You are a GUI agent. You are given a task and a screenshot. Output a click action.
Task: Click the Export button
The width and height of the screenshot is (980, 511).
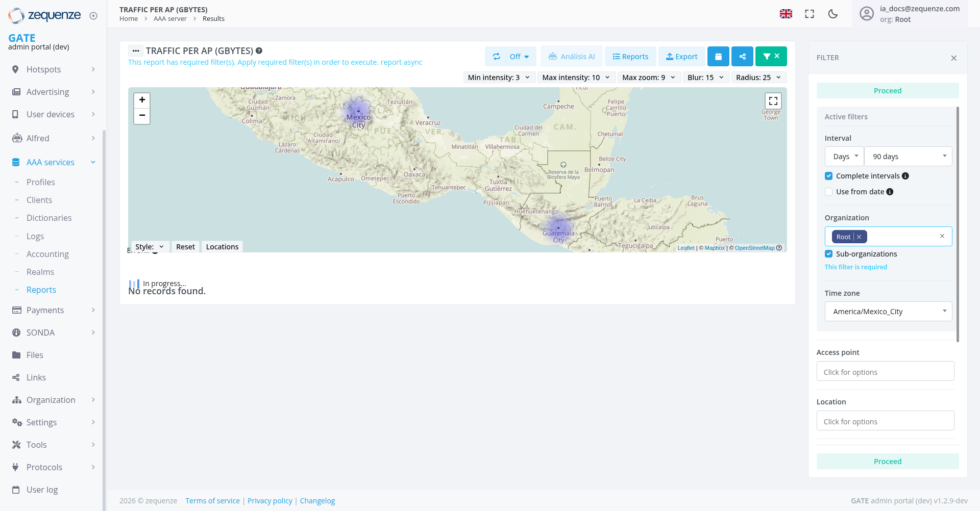click(x=682, y=57)
